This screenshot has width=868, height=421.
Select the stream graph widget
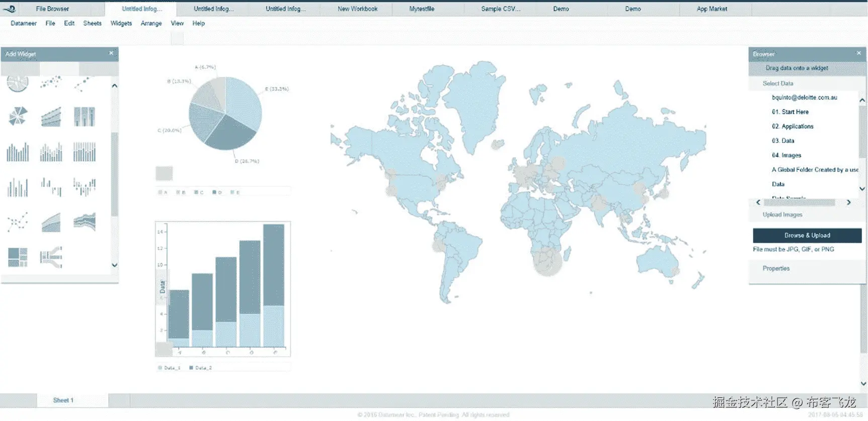pos(84,222)
